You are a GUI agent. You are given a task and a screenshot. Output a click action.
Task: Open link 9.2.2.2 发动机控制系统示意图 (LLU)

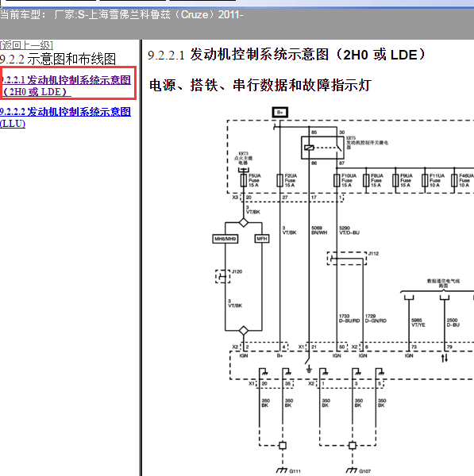click(65, 117)
